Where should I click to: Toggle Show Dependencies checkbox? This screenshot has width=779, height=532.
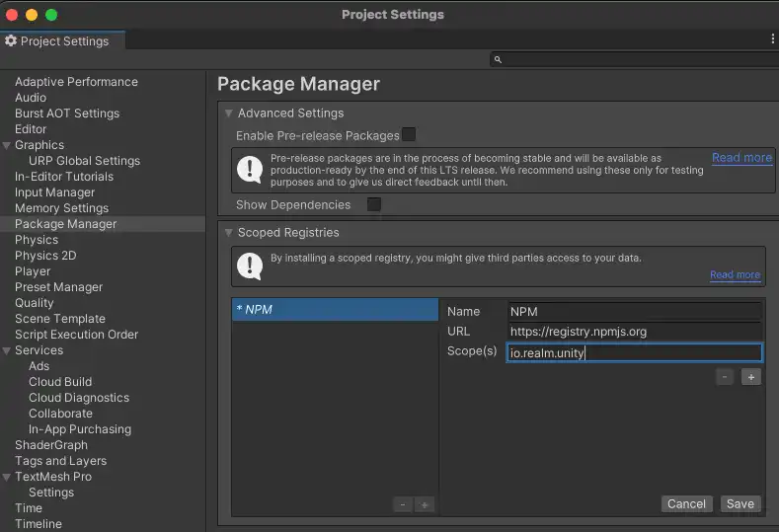tap(374, 204)
